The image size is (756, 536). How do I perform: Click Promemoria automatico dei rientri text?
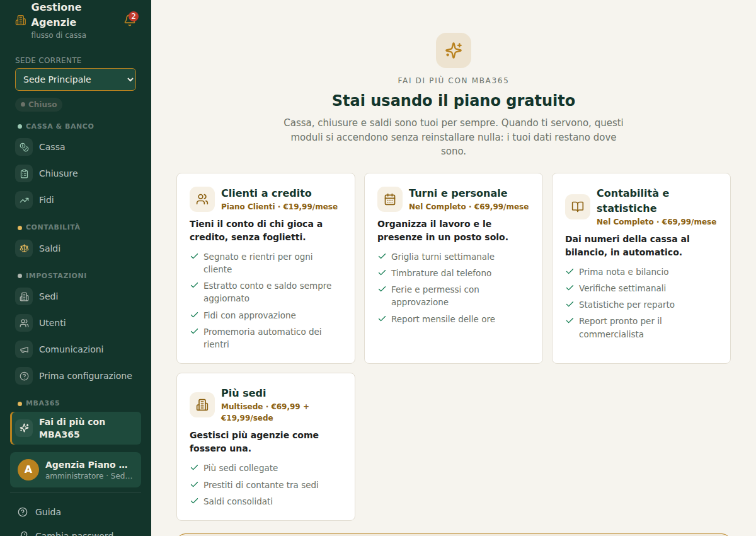tap(262, 338)
